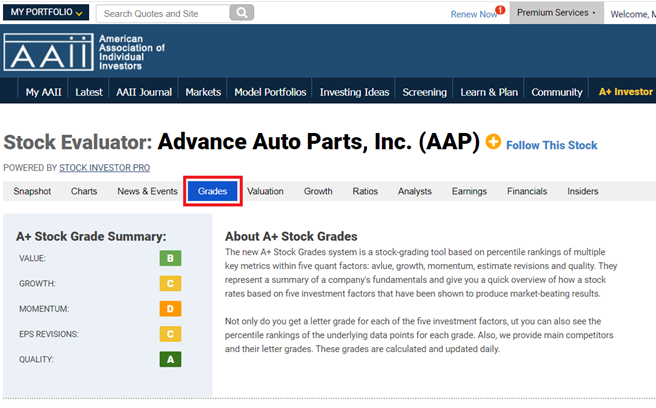Click the Value grade B badge
This screenshot has width=656, height=408.
tap(170, 258)
